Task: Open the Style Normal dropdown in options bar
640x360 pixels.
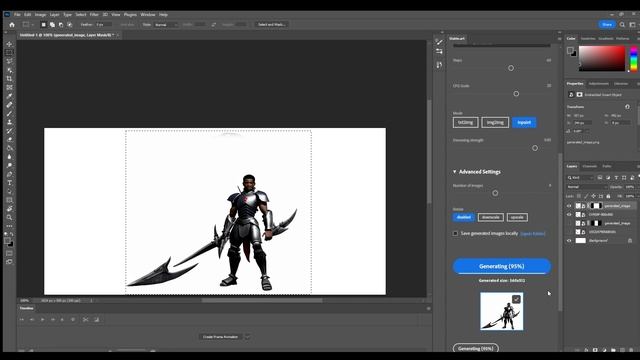Action: [x=166, y=24]
